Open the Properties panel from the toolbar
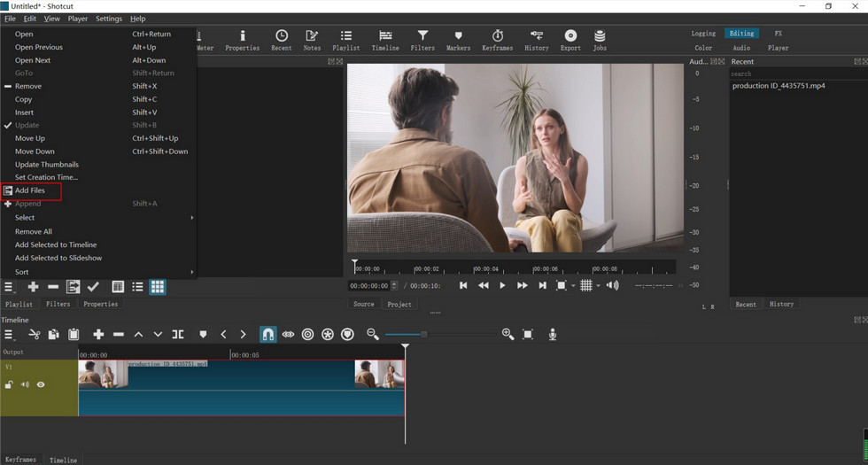This screenshot has height=465, width=868. 242,41
